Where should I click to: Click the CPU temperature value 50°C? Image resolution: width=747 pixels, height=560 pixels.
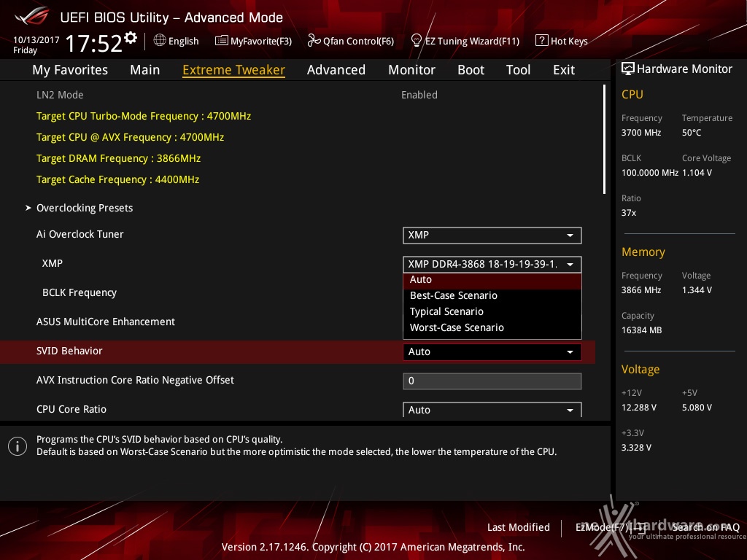692,133
